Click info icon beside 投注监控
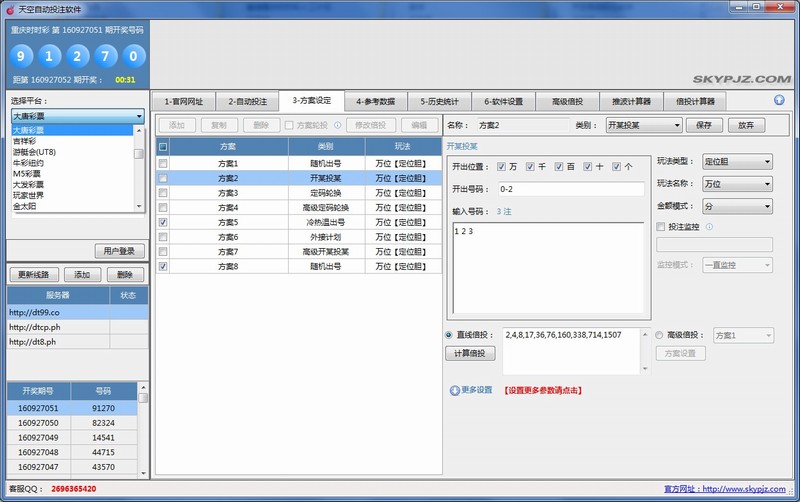 click(709, 227)
